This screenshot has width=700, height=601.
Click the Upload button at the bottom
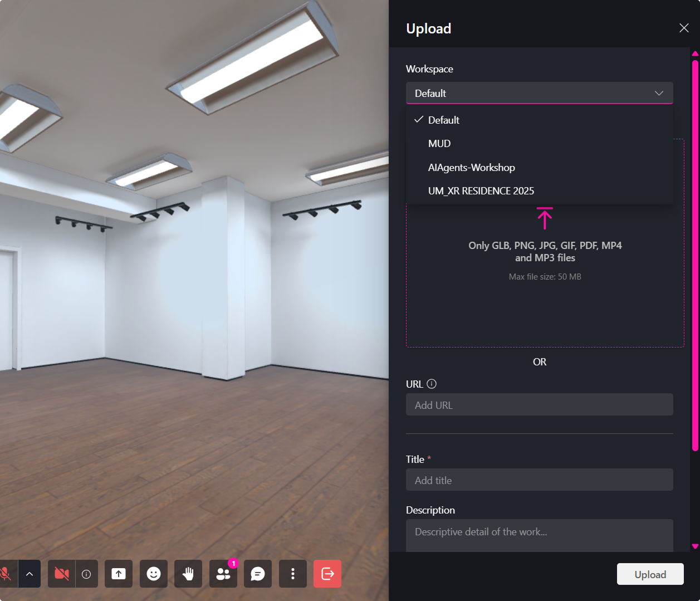coord(650,574)
